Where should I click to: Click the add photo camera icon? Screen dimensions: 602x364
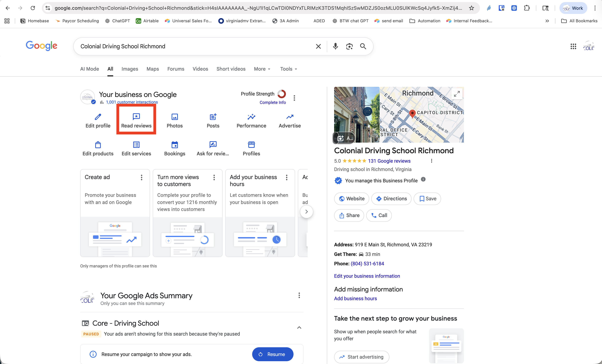point(341,138)
